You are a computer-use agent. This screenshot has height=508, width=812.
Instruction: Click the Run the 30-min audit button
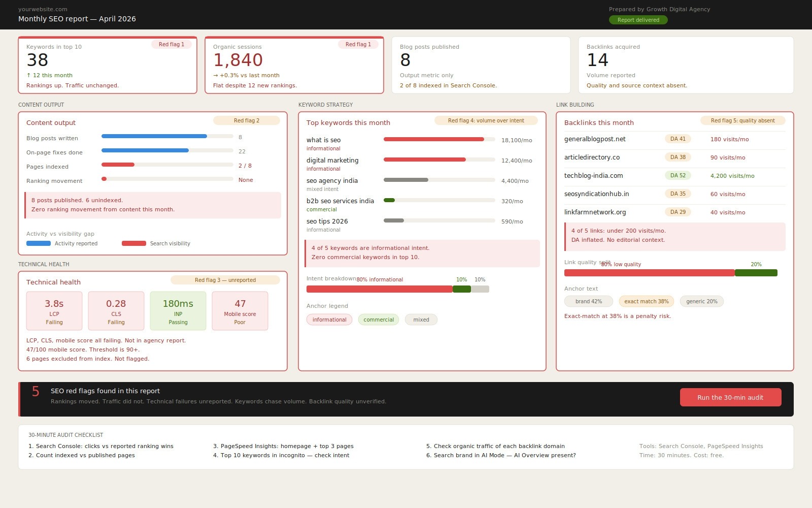[730, 397]
